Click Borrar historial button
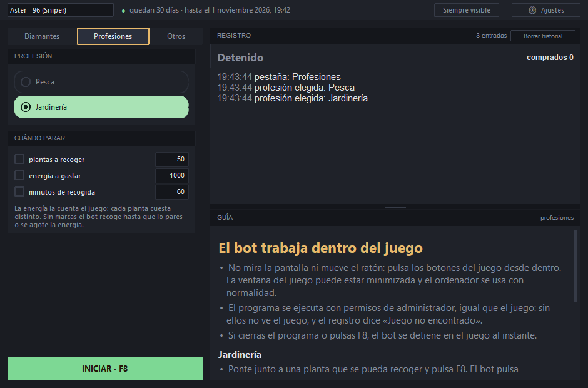Viewport: 588px width, 388px height. point(542,36)
